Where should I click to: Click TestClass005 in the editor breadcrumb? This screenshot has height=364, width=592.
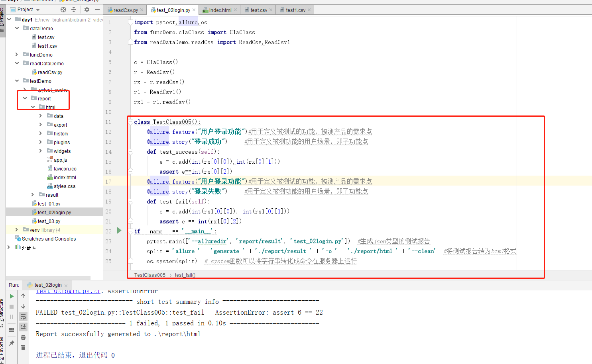149,275
